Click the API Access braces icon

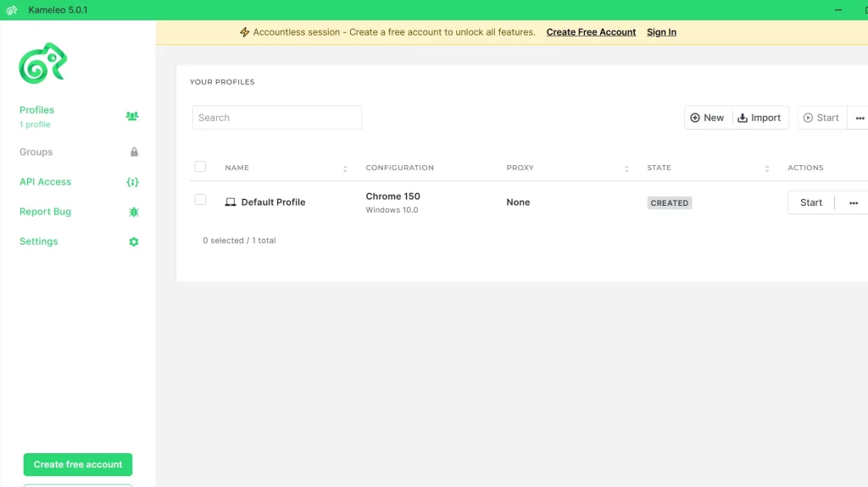132,182
